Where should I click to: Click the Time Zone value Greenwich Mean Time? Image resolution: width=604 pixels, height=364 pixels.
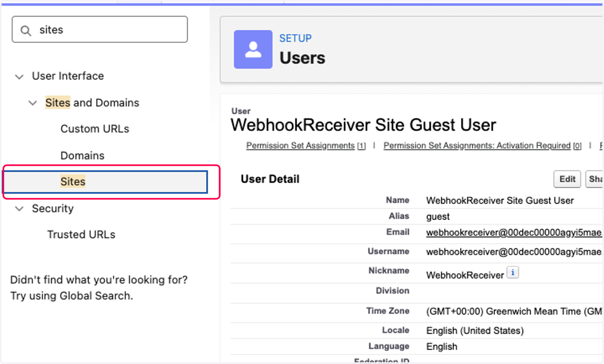point(514,312)
